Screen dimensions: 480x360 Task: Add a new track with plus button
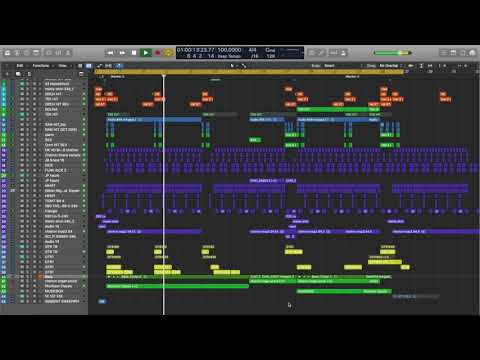point(7,74)
